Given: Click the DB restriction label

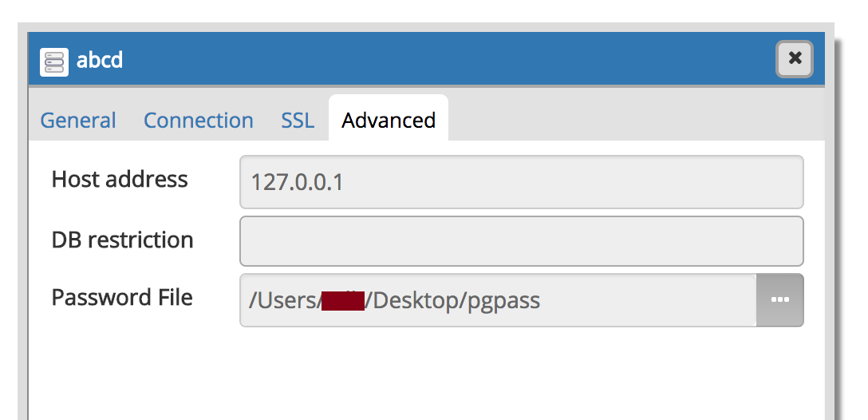Looking at the screenshot, I should point(122,240).
